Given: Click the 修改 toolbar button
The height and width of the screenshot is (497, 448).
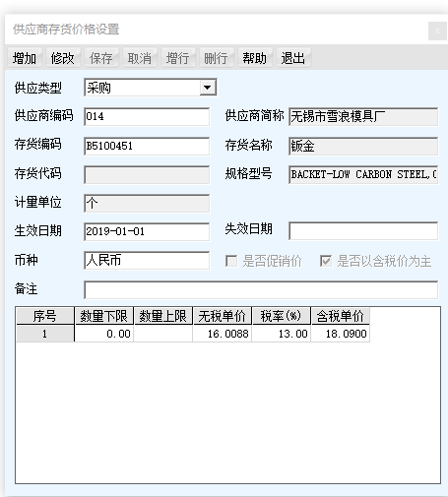Looking at the screenshot, I should click(63, 58).
